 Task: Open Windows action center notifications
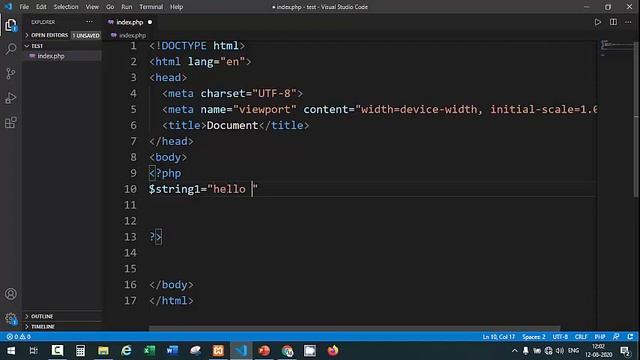pyautogui.click(x=625, y=351)
